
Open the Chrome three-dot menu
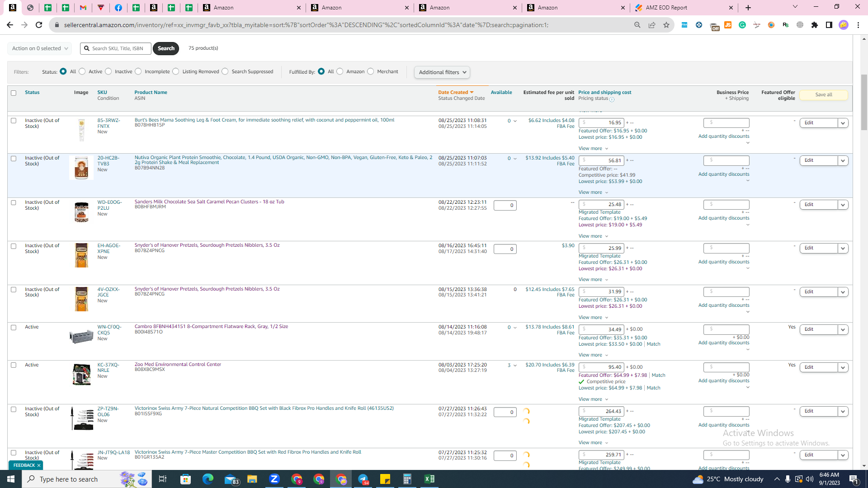(x=858, y=25)
